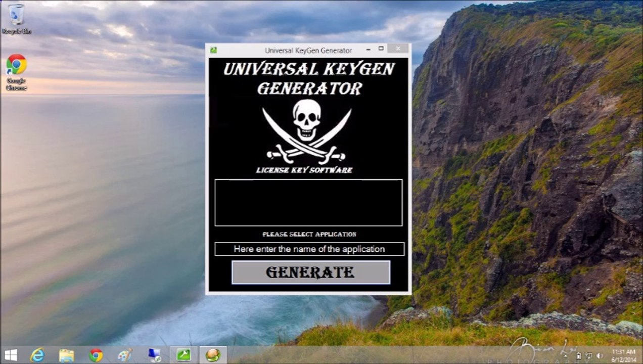Open the network tray icon
Screen dimensions: 643x364
click(589, 355)
